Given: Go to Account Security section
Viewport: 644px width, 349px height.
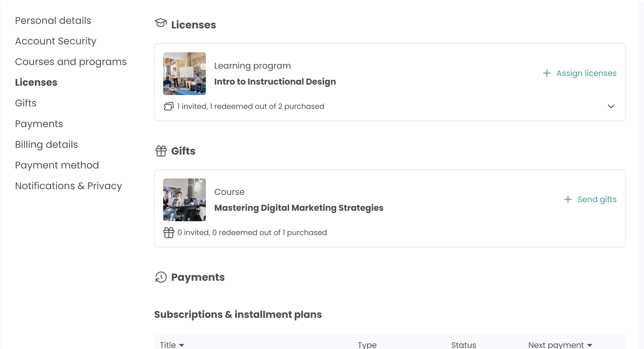Looking at the screenshot, I should 55,41.
